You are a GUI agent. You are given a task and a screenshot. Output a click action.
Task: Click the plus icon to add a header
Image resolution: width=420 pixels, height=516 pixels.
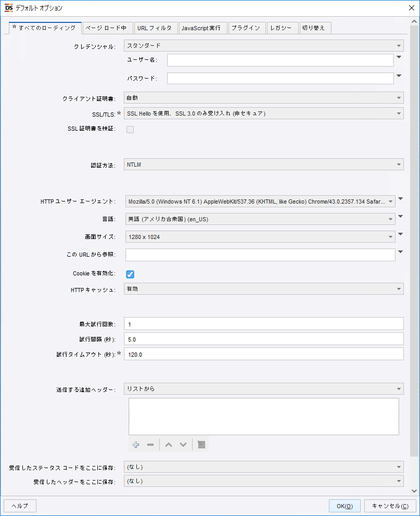(x=136, y=445)
